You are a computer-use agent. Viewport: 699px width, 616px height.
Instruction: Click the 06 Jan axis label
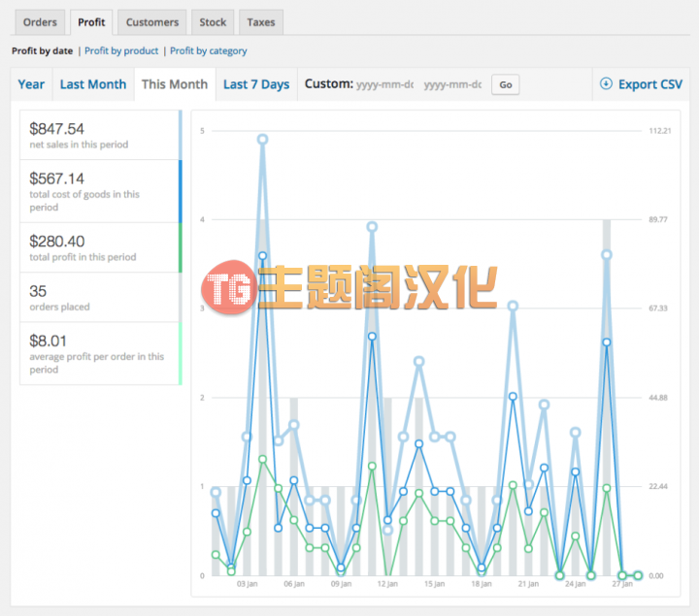click(x=294, y=583)
